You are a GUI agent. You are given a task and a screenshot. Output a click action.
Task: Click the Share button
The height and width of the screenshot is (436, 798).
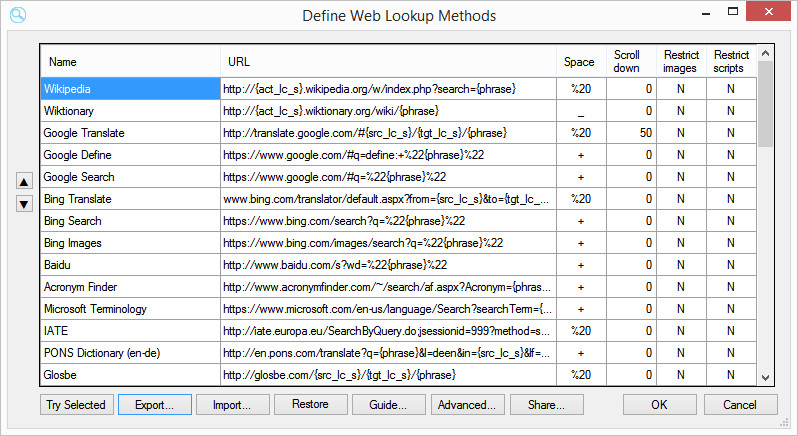click(x=547, y=405)
